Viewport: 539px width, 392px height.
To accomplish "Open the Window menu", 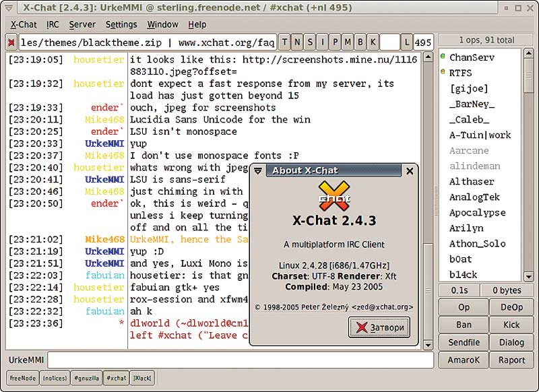I will point(162,25).
